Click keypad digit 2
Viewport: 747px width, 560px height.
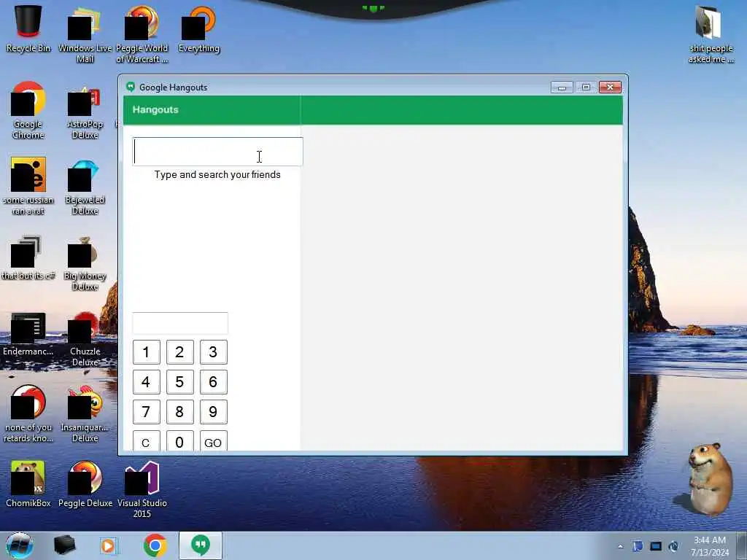click(179, 352)
